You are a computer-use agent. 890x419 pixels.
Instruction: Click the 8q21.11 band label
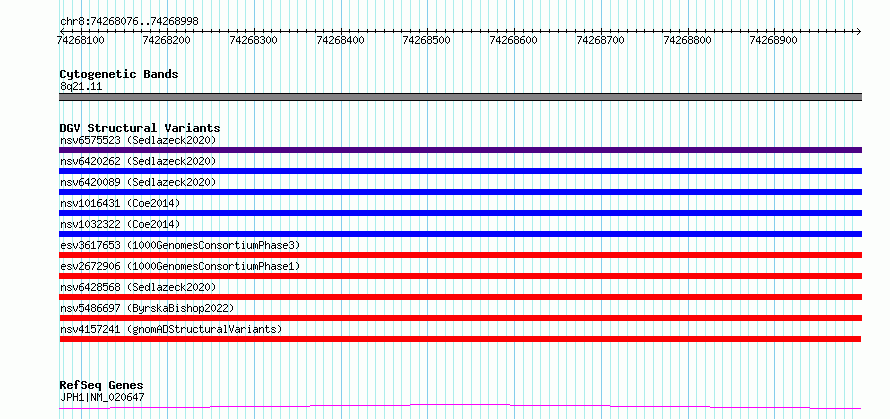(x=81, y=87)
